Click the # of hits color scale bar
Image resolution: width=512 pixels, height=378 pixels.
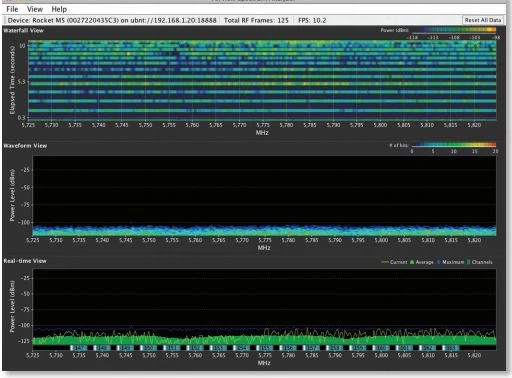(x=454, y=145)
